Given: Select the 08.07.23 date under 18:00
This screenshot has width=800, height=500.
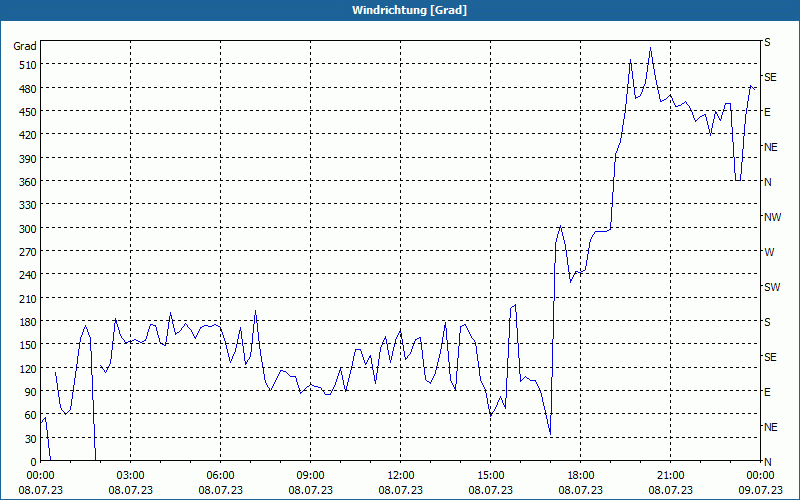Looking at the screenshot, I should tap(581, 490).
